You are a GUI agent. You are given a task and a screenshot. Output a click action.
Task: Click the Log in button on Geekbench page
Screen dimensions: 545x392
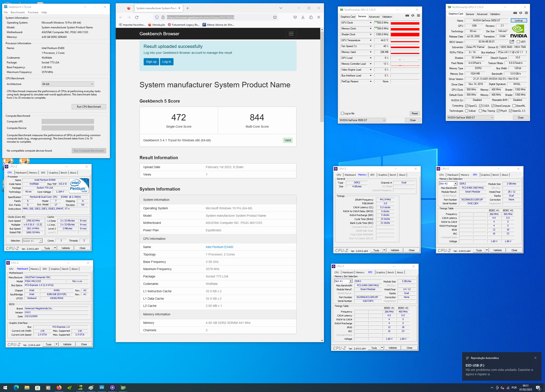tap(167, 62)
